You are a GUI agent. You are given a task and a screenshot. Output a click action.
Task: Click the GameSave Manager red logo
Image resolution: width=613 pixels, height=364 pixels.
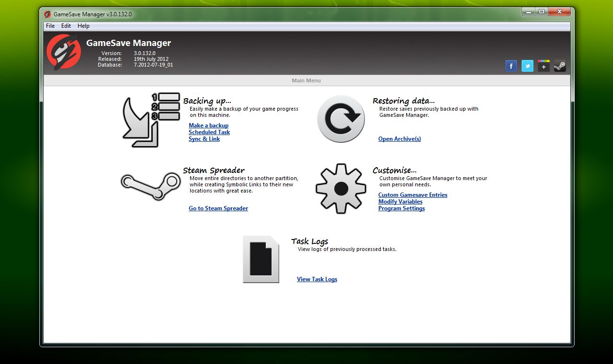(x=64, y=52)
